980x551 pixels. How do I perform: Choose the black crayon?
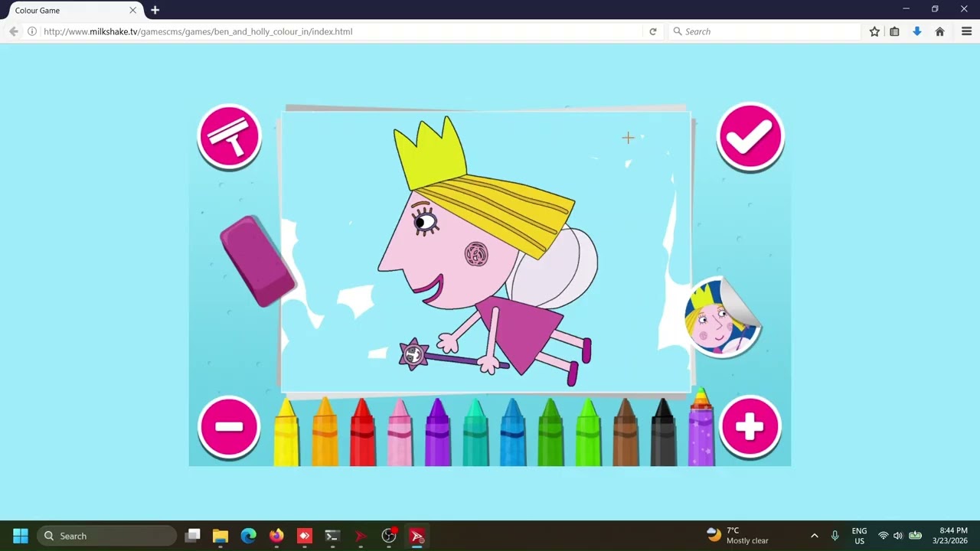pyautogui.click(x=663, y=432)
